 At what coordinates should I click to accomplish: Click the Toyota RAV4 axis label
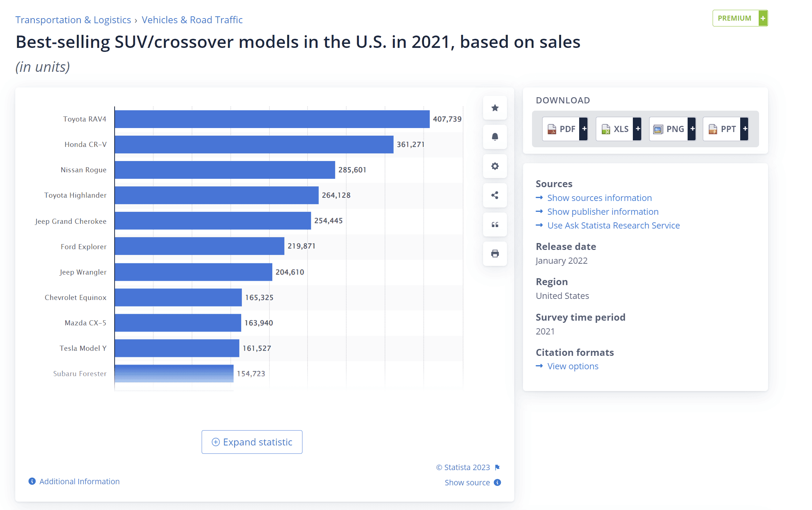coord(85,119)
